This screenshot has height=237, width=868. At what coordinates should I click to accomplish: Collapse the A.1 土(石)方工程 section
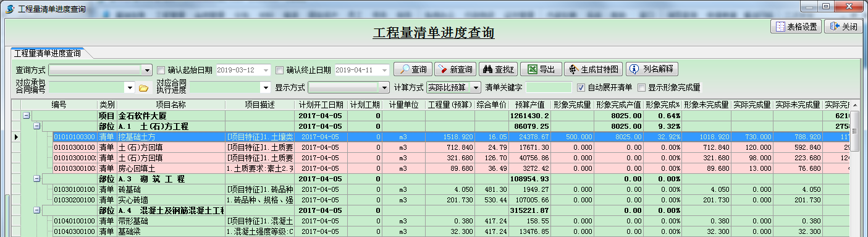36,126
